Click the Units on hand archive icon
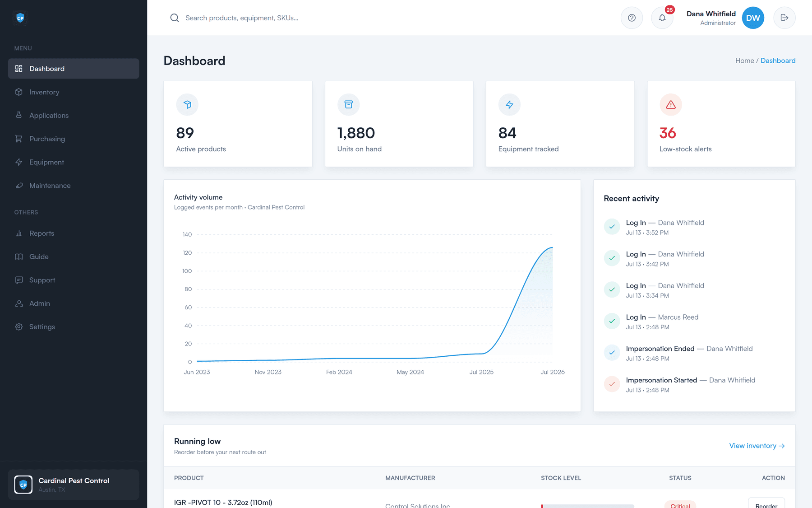Screen dimensions: 812x508 click(348, 105)
